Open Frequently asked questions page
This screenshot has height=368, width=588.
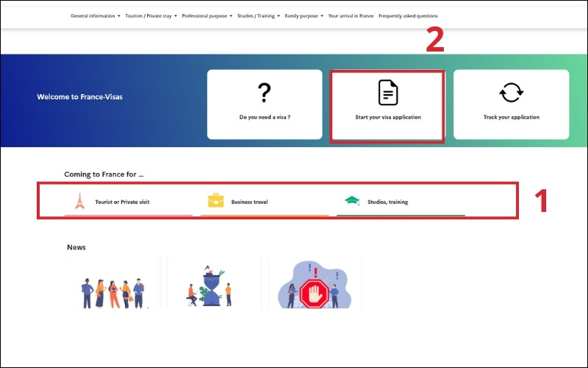[408, 15]
